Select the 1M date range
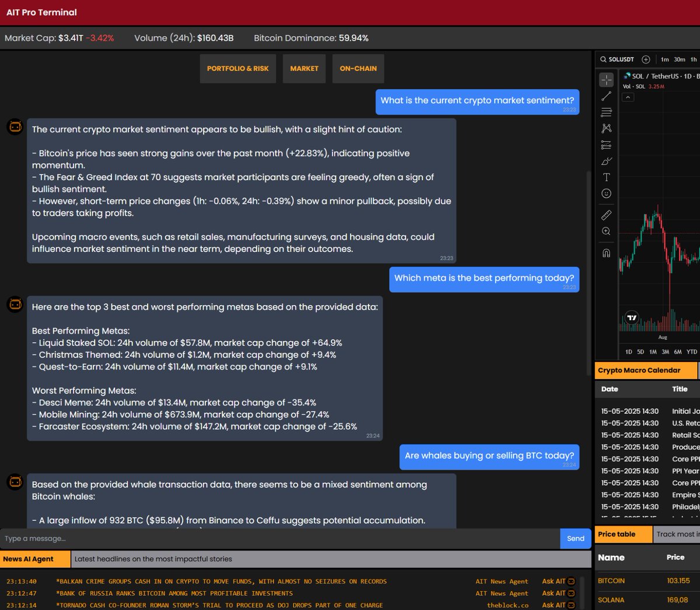Image resolution: width=700 pixels, height=610 pixels. [x=653, y=352]
